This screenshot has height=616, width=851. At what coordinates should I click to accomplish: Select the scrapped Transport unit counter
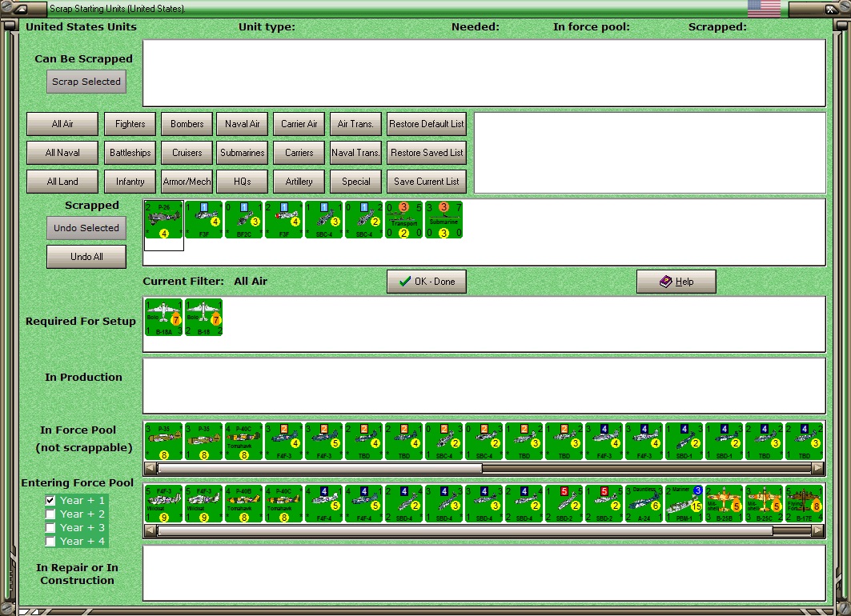click(x=403, y=220)
